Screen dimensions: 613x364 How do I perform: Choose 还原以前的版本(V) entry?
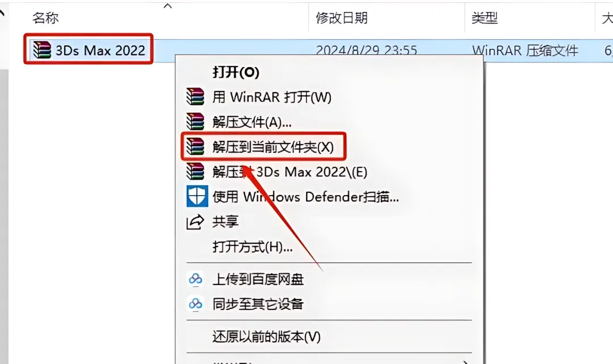tap(266, 337)
